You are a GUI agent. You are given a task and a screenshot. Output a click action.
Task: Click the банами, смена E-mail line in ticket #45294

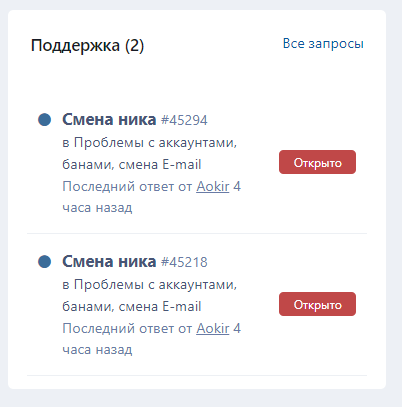click(132, 164)
